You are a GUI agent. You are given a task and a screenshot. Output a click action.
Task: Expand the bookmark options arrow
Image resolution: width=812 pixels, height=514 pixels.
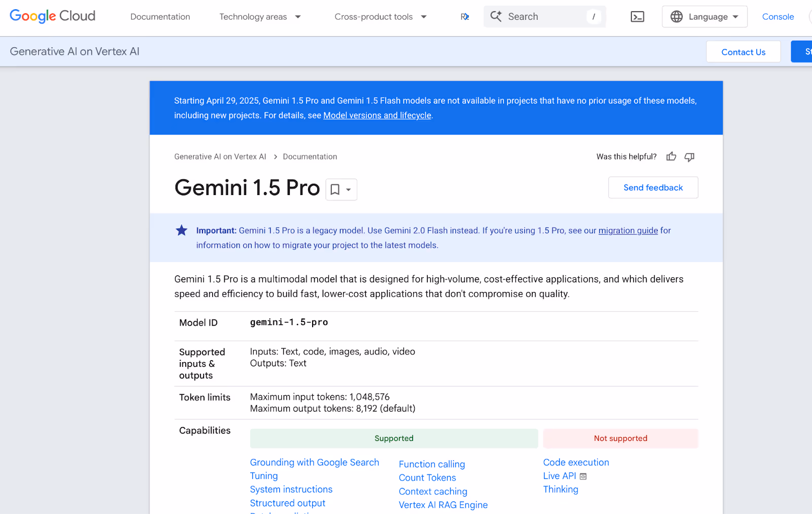(348, 189)
